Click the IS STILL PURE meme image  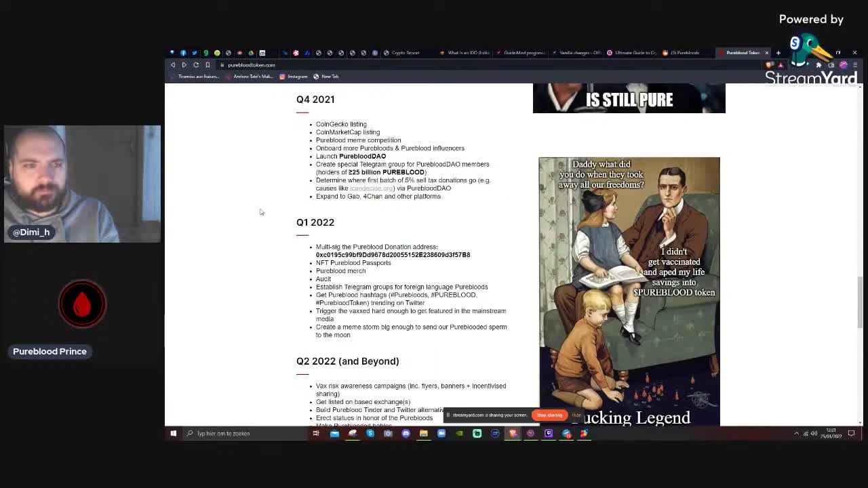[x=629, y=98]
